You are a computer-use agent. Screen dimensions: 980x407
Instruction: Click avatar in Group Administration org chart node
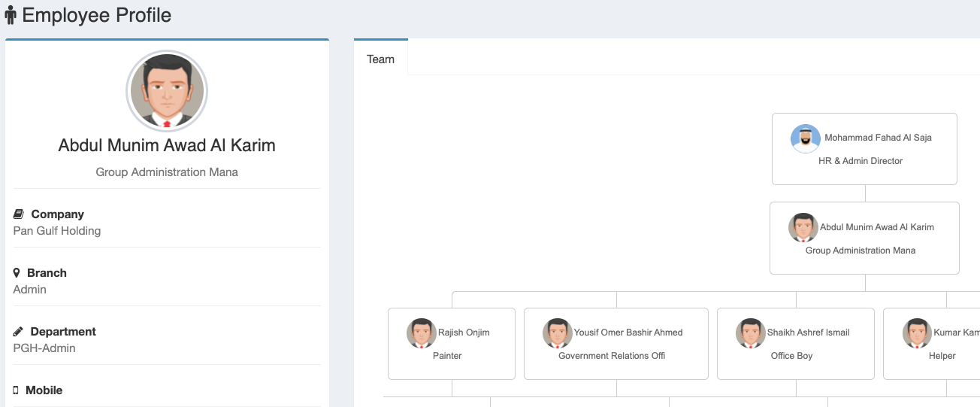803,227
